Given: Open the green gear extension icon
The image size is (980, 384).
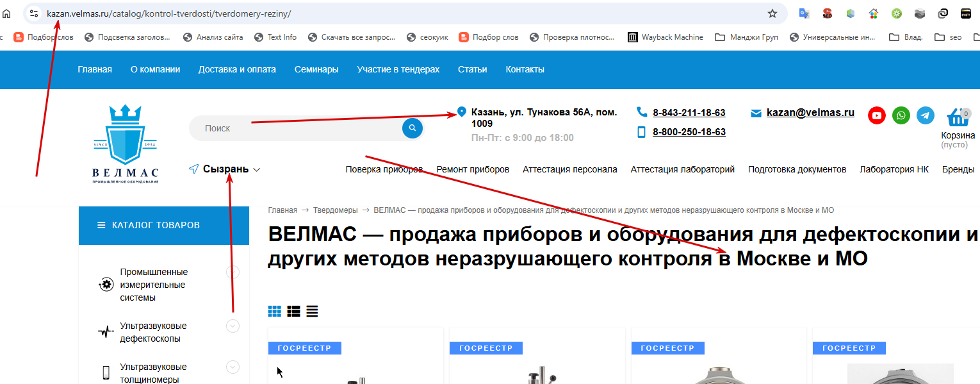Looking at the screenshot, I should point(897,13).
